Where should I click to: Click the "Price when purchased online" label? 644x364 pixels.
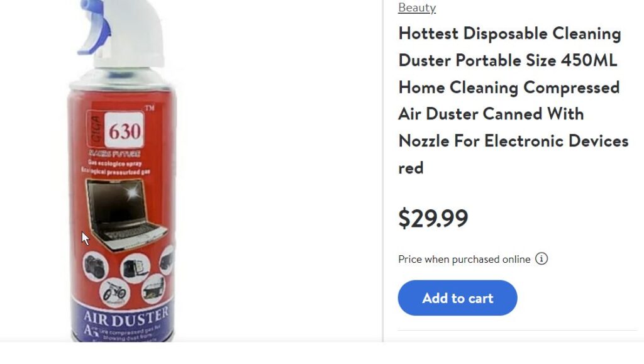point(464,260)
